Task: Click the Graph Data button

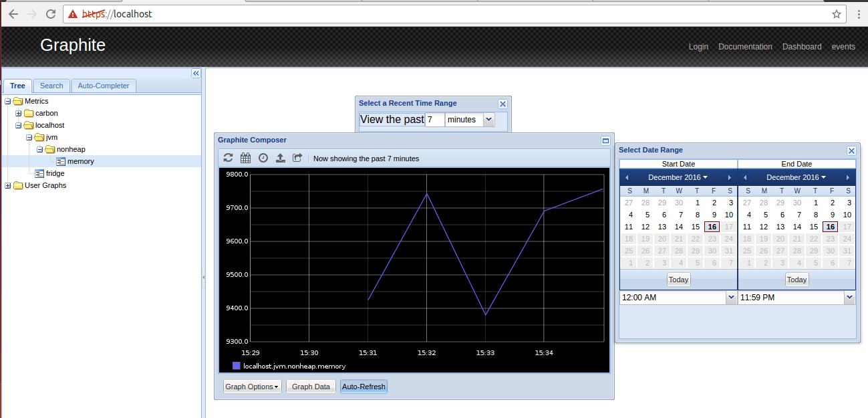Action: (311, 387)
